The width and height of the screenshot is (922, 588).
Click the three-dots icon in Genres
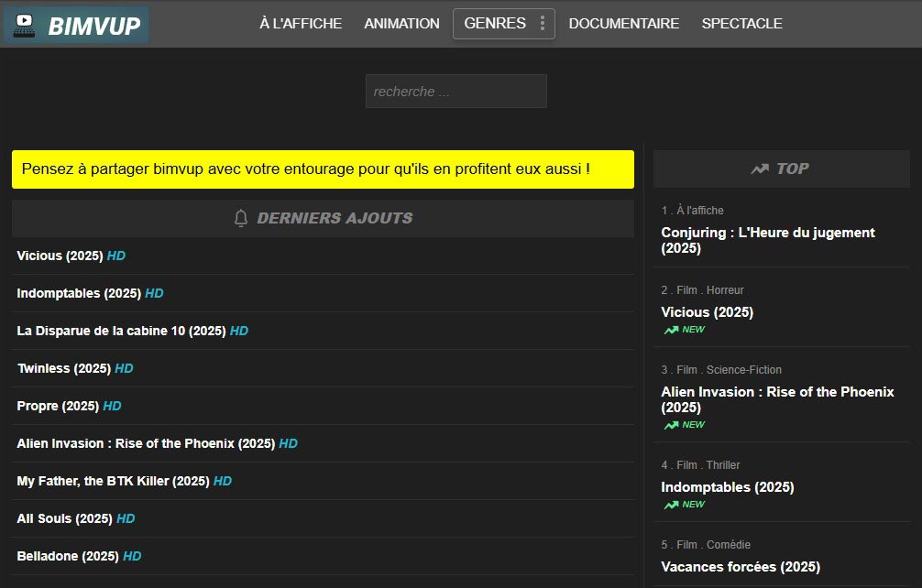[x=543, y=24]
